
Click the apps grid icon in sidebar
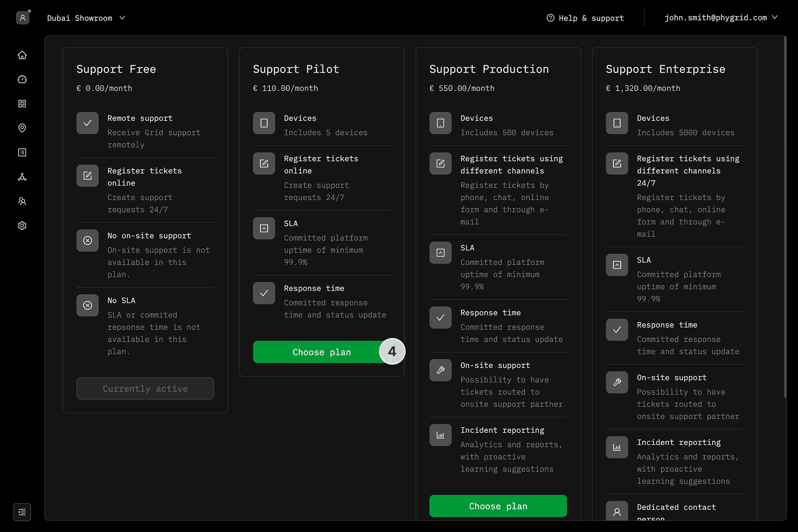tap(22, 104)
